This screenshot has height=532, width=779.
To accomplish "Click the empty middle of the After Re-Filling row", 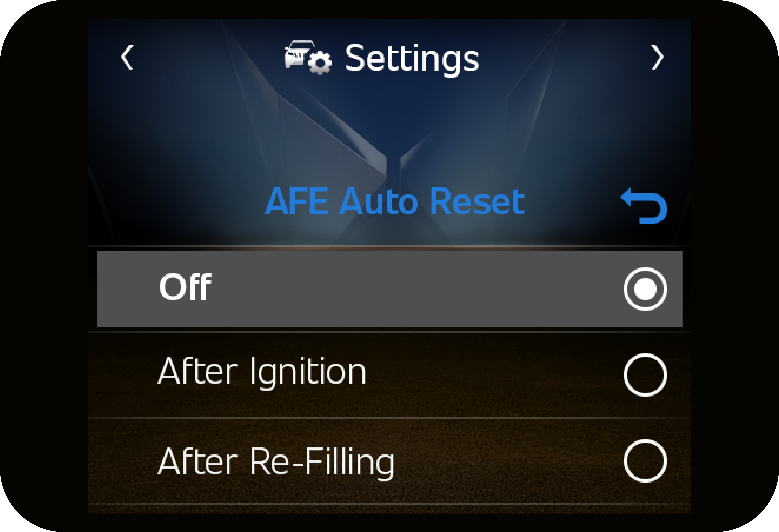I will [503, 461].
